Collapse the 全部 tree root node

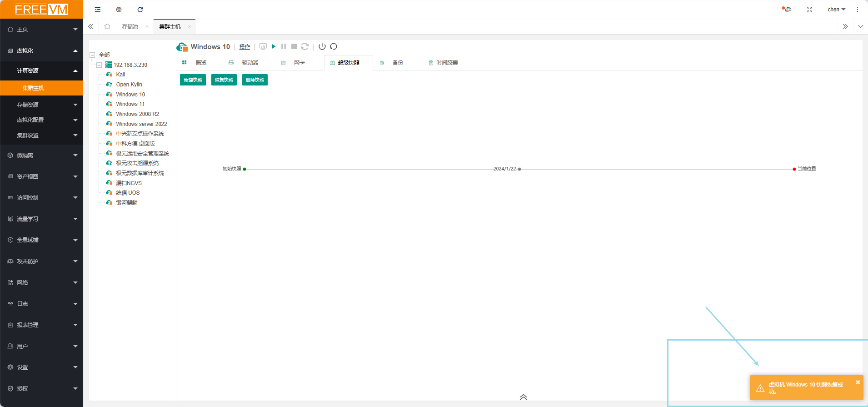[x=92, y=55]
